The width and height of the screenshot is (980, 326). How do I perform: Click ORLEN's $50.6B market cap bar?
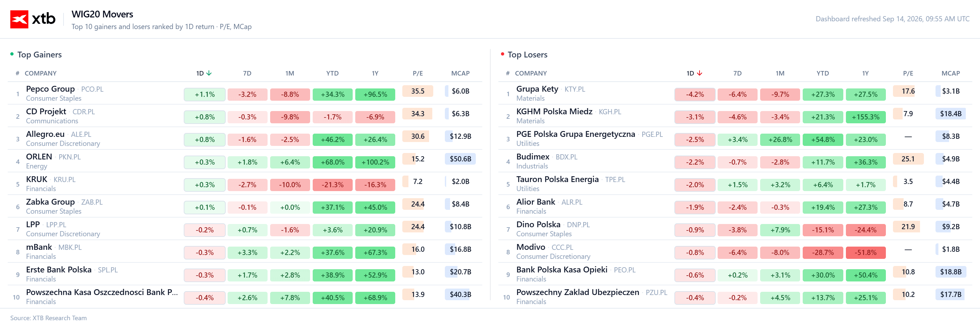tap(460, 159)
